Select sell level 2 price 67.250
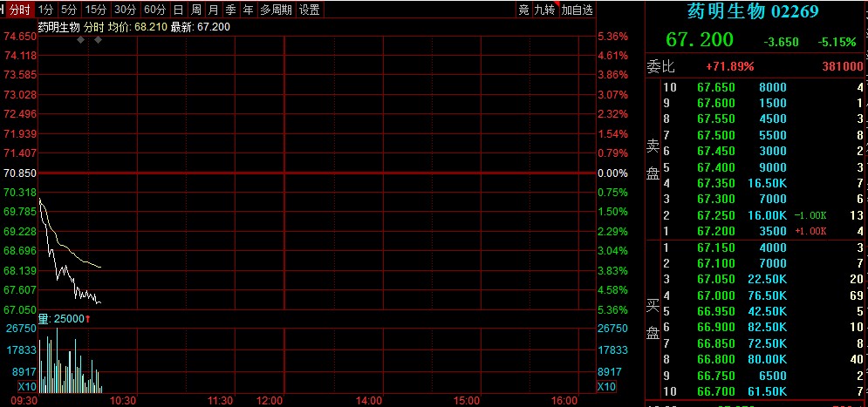Image resolution: width=868 pixels, height=407 pixels. [x=715, y=215]
